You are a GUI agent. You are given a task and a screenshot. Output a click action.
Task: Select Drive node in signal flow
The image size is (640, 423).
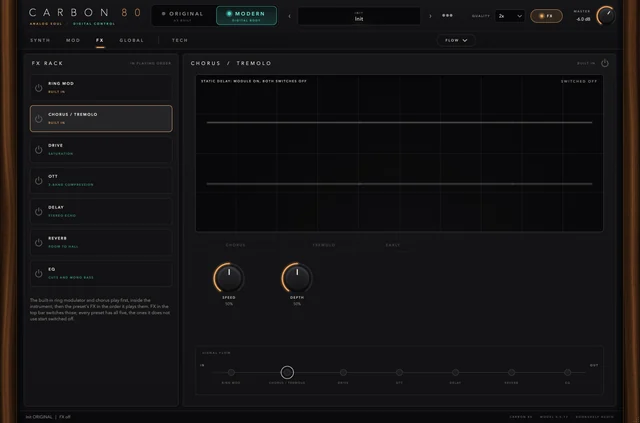coord(343,372)
